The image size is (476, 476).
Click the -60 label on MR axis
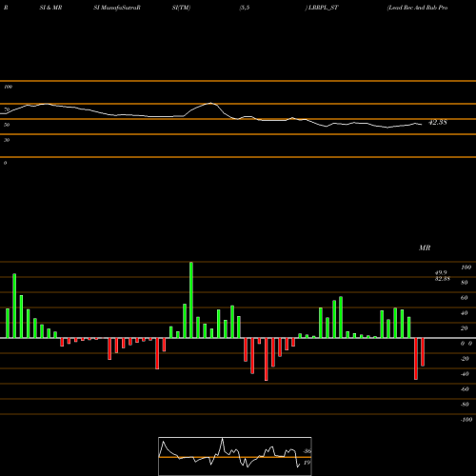point(465,389)
